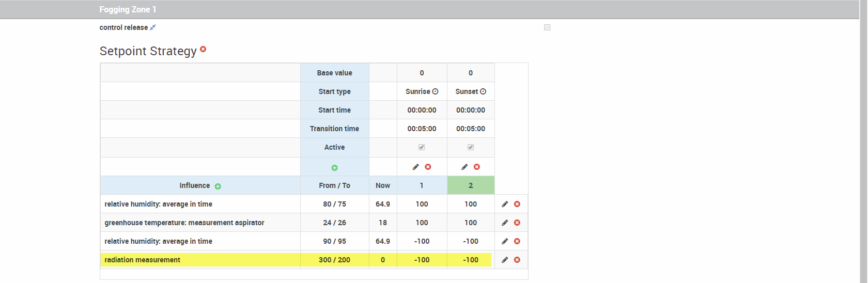Viewport: 868px width, 283px height.
Task: Delete the Sunset period column
Action: 477,167
